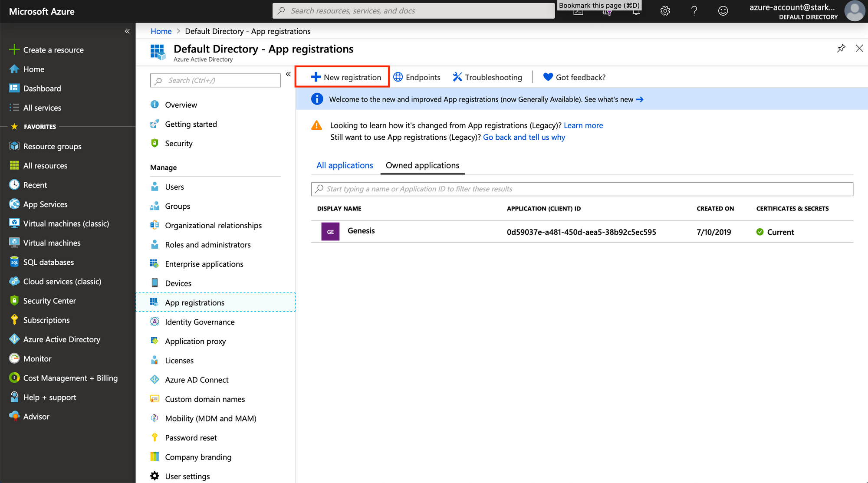Expand the Organizational relationships section
This screenshot has width=868, height=483.
(213, 225)
